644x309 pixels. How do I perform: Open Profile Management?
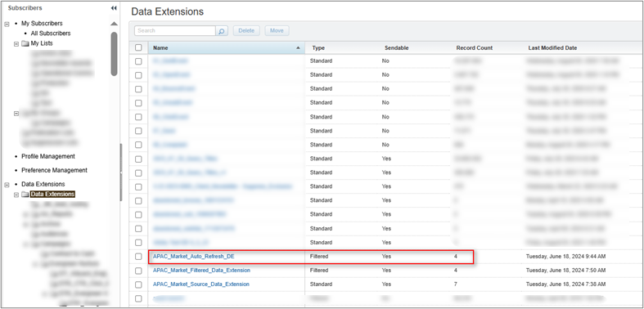[x=48, y=156]
